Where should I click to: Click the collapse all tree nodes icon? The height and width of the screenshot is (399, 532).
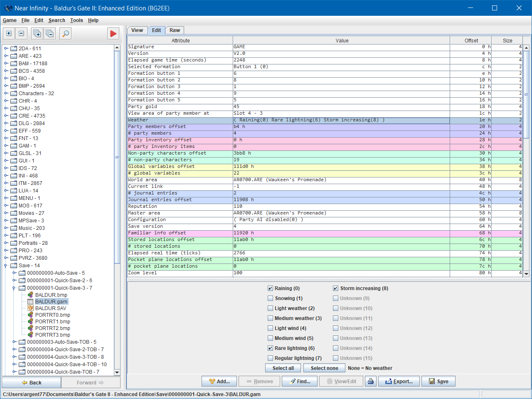[x=50, y=34]
